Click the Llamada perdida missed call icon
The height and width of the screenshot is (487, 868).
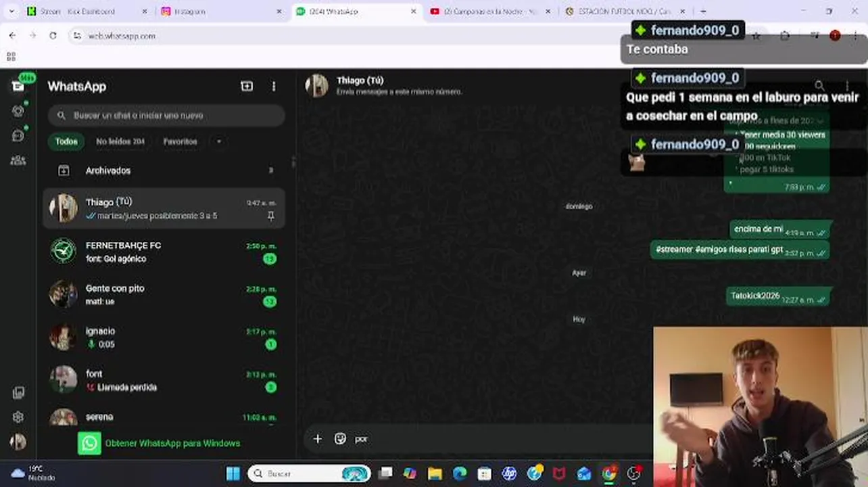pyautogui.click(x=91, y=388)
